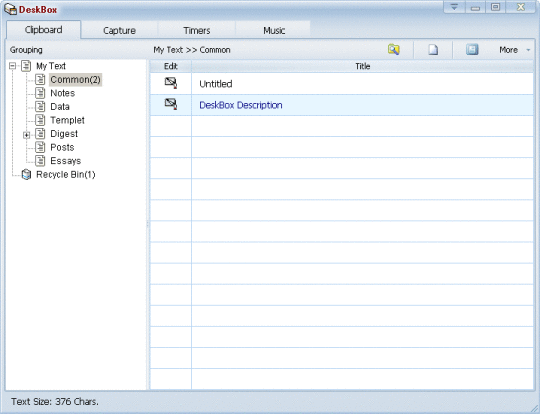
Task: Close the DeskBox window
Action: tap(521, 7)
